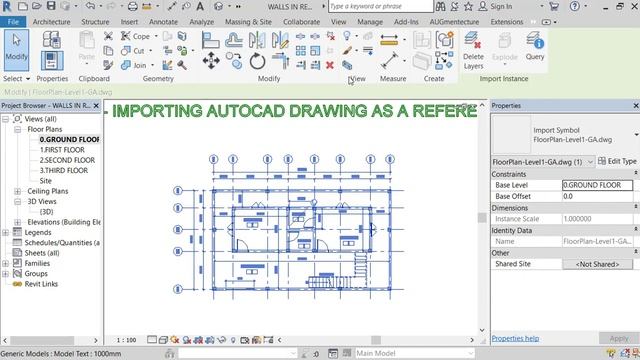Click the 1 : 100 view scale

point(127,340)
